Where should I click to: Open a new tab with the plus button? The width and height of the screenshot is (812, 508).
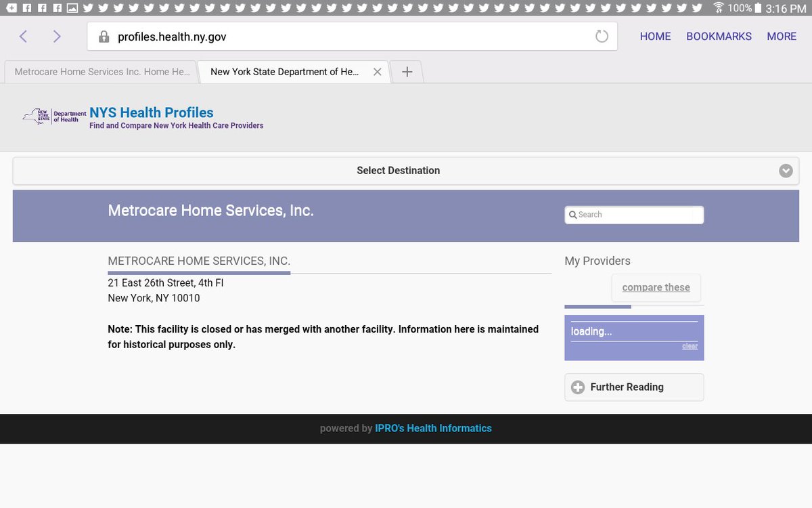pyautogui.click(x=407, y=72)
